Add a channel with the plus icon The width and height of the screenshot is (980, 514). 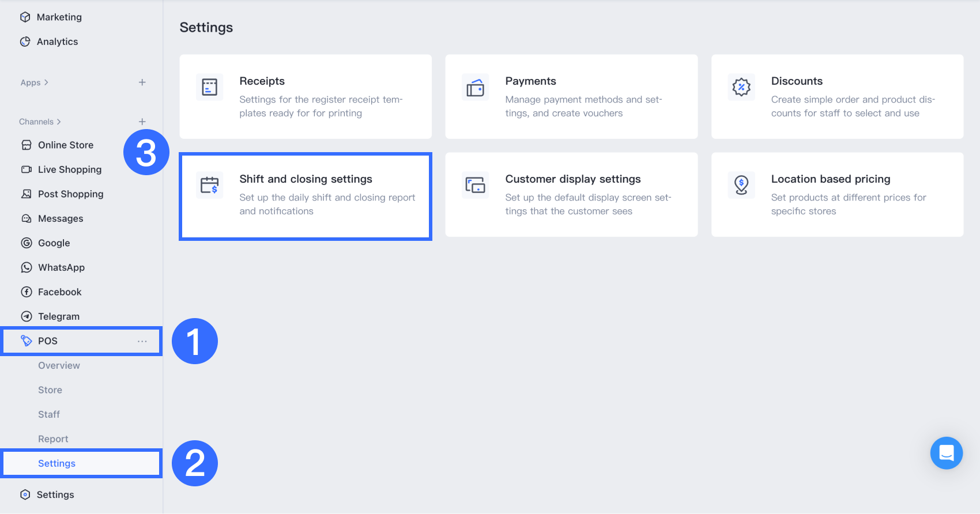coord(142,122)
